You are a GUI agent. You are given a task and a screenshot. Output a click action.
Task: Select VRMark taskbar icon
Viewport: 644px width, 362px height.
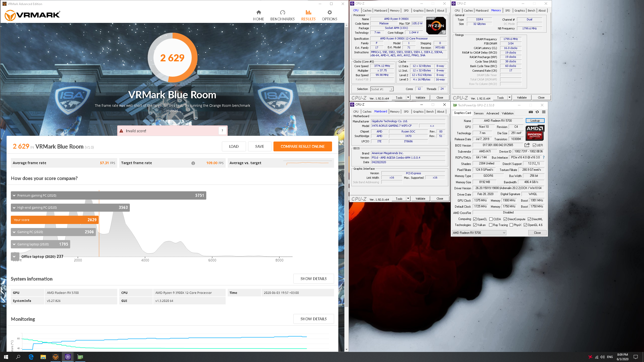(56, 357)
